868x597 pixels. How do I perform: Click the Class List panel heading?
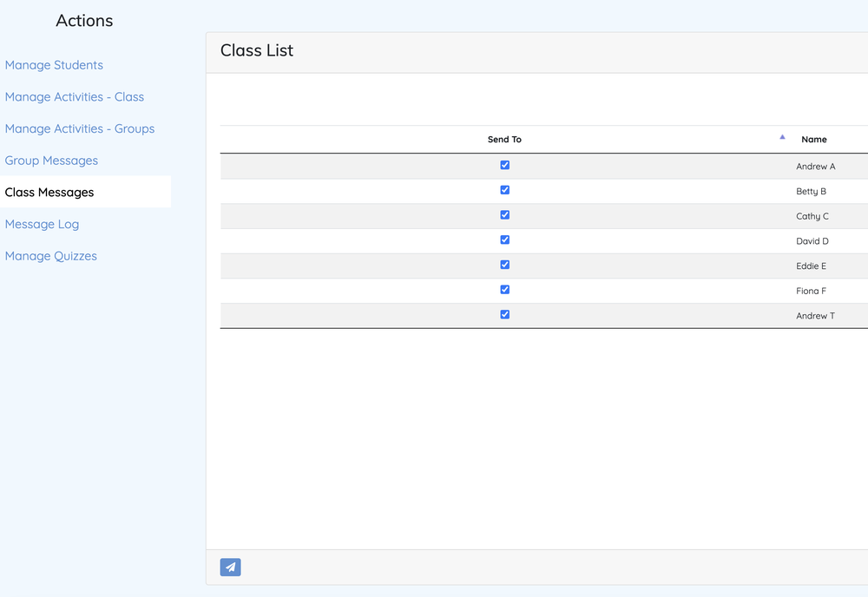point(257,50)
